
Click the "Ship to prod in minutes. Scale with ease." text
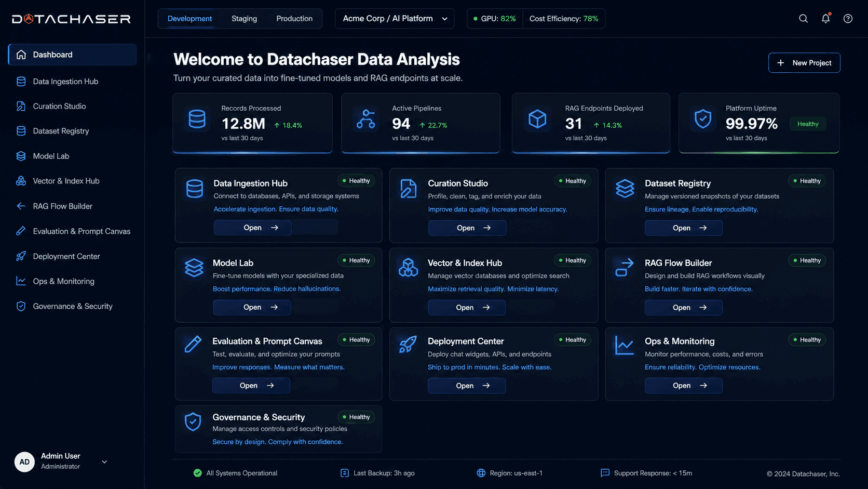(490, 367)
